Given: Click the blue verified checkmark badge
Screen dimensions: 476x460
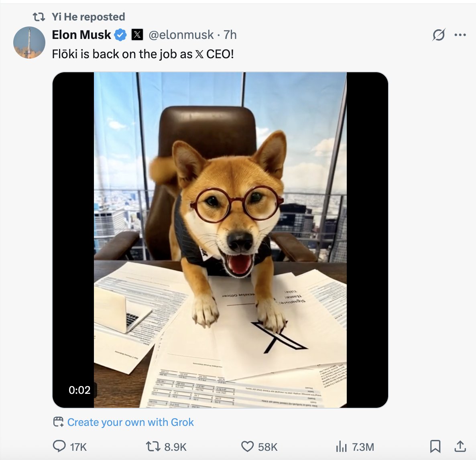Looking at the screenshot, I should 120,35.
